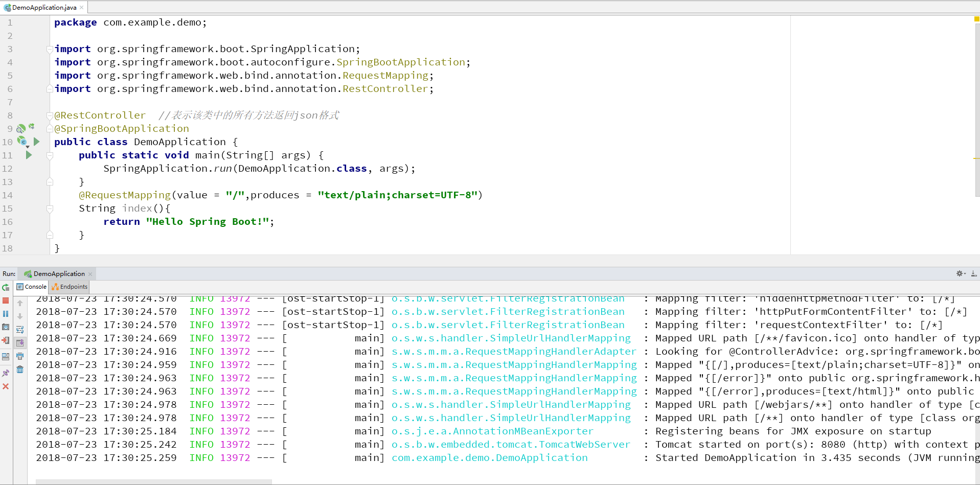Go down the stack trace in console
The width and height of the screenshot is (980, 485).
coord(20,316)
